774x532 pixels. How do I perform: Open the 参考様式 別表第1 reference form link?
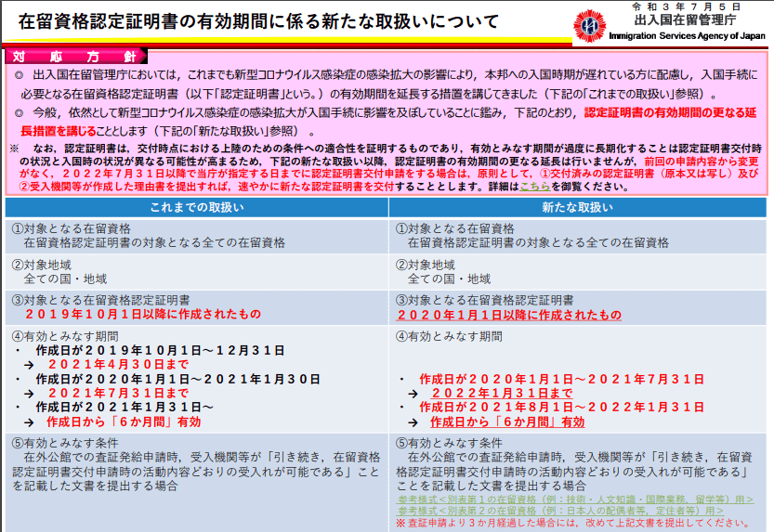click(560, 499)
